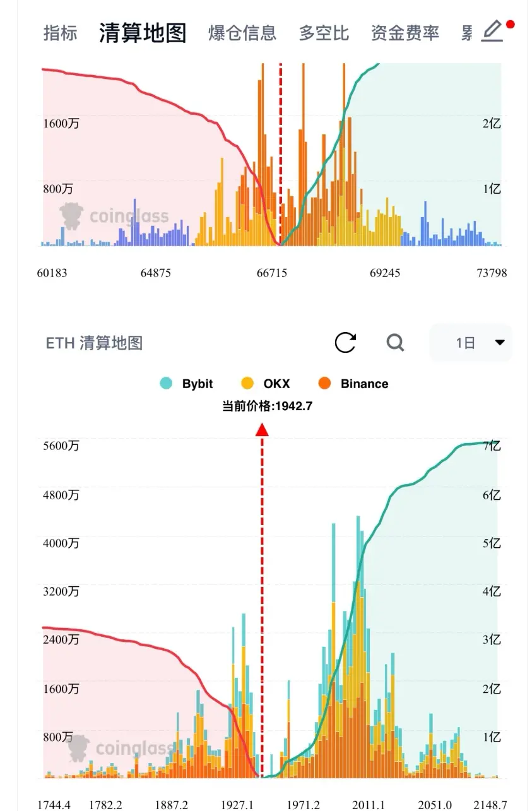Toggle the Binance legend series
The height and width of the screenshot is (811, 532).
tap(353, 384)
